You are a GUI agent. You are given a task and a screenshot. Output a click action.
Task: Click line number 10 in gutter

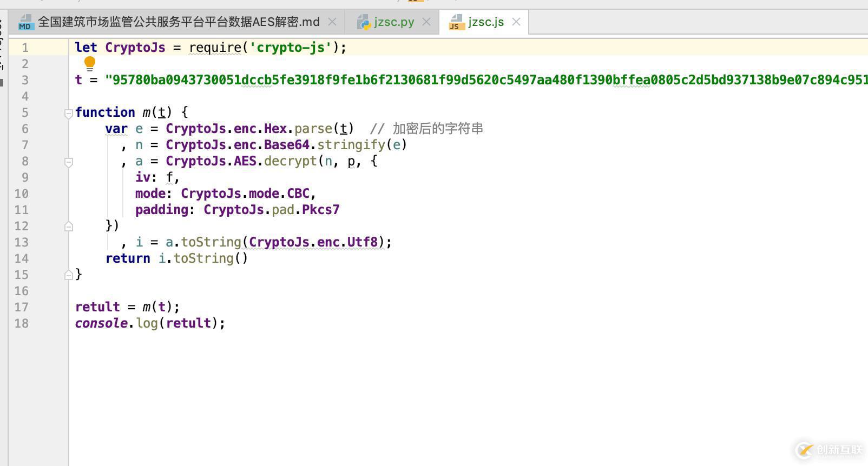21,194
